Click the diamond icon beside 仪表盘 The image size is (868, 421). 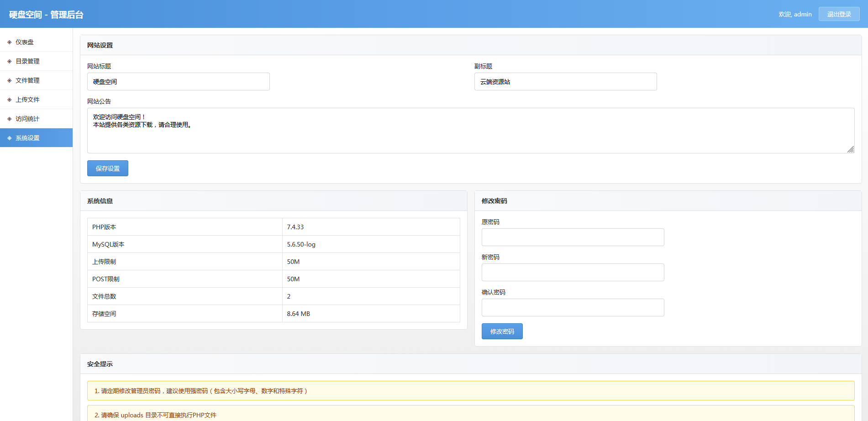click(x=9, y=42)
